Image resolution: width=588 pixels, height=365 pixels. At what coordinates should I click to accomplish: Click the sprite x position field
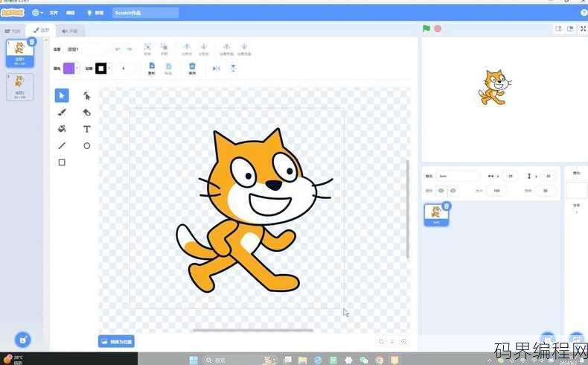(x=510, y=176)
